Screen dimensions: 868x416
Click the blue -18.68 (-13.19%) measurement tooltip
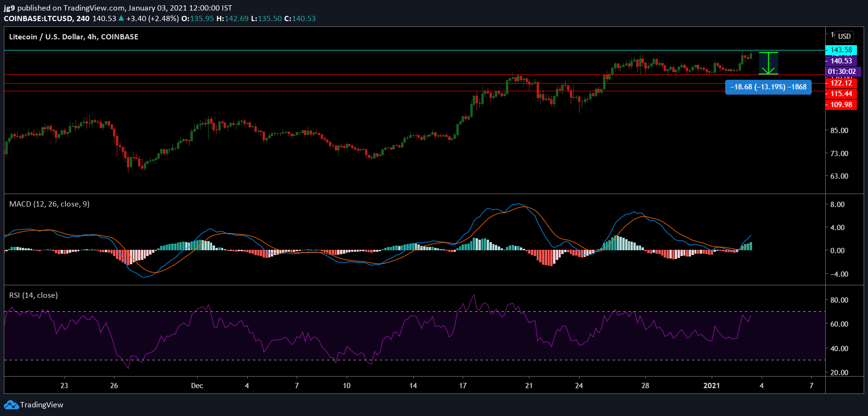click(x=768, y=87)
